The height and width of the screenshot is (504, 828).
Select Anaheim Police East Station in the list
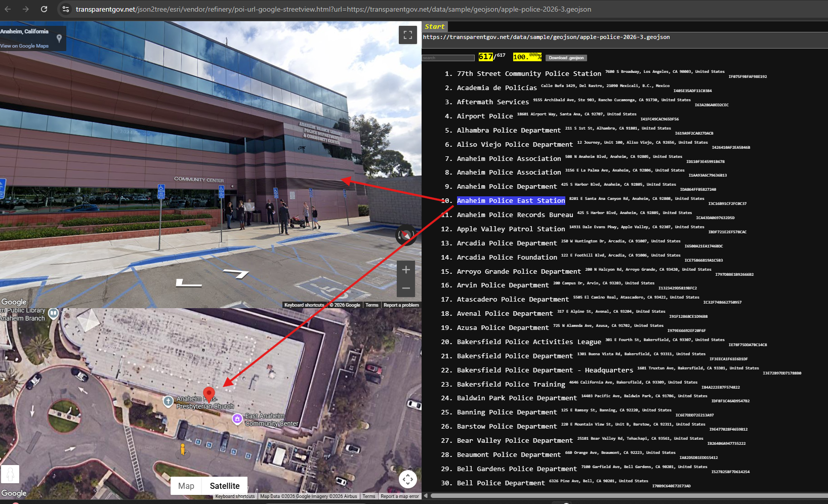[x=511, y=201]
